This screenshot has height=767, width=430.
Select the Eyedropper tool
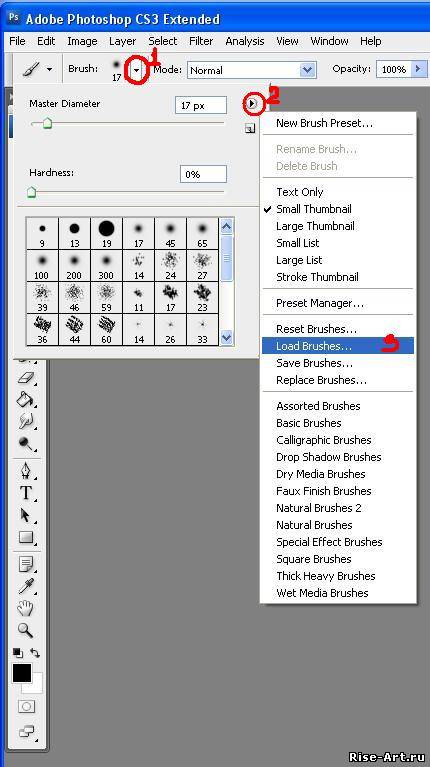pos(26,587)
